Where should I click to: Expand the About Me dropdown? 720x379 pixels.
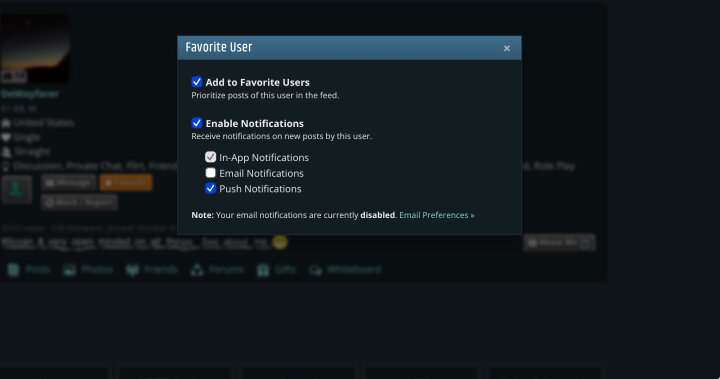(x=559, y=243)
